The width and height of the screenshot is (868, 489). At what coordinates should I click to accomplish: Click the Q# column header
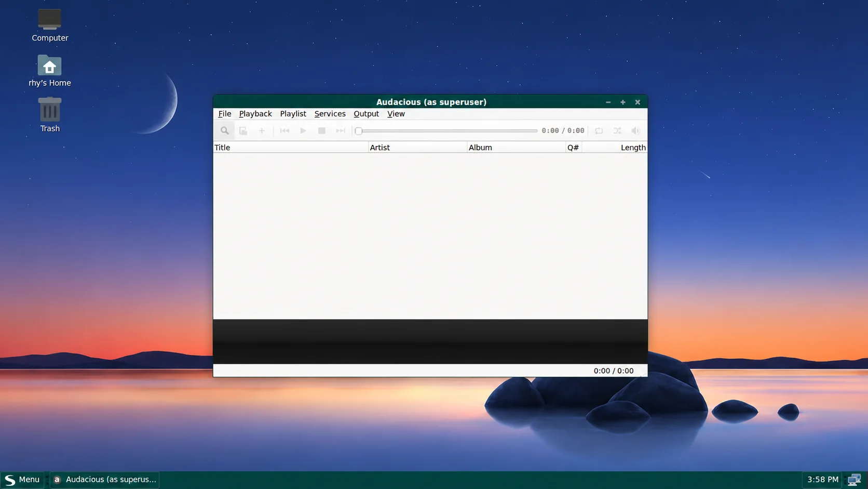(x=573, y=148)
